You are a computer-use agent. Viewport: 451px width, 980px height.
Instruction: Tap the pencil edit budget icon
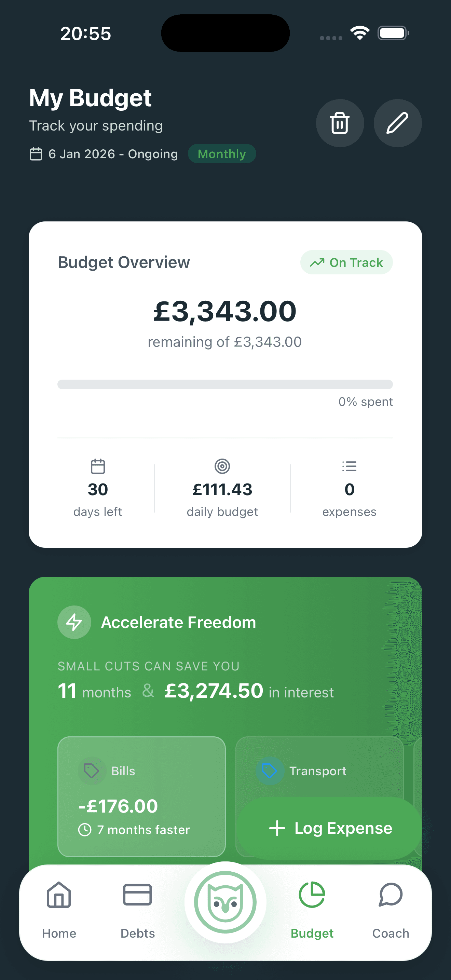click(x=397, y=123)
